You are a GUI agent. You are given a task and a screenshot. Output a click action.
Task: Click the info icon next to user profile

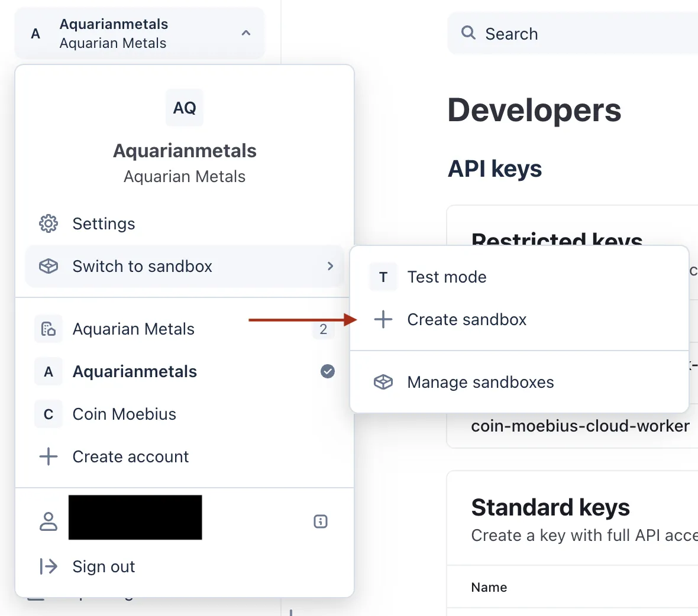click(321, 521)
